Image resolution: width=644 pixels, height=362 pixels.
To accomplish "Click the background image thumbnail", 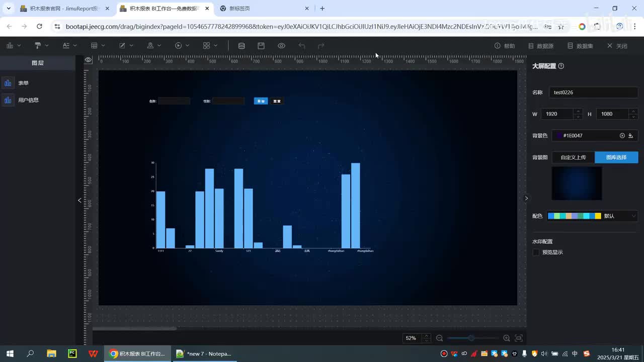I will (577, 184).
